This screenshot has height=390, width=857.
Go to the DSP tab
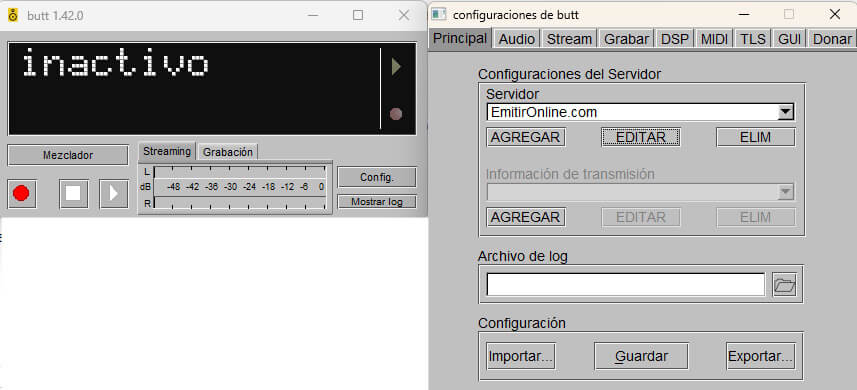pos(675,39)
